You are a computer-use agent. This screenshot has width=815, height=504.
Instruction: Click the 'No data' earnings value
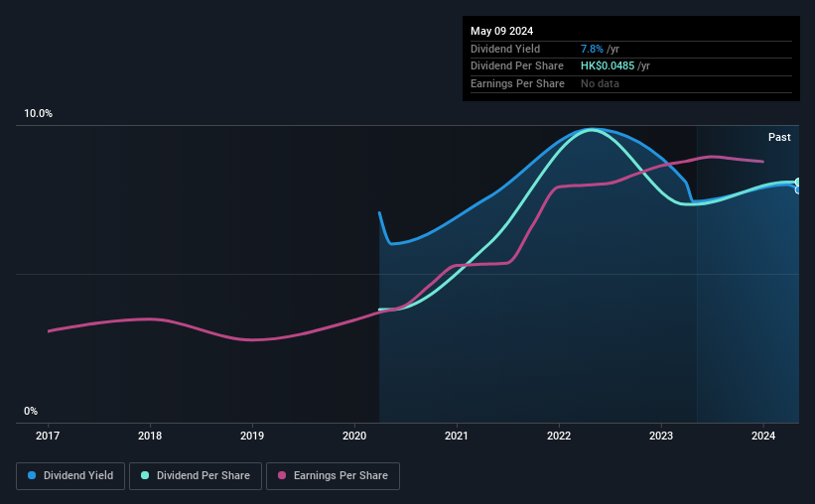(600, 83)
